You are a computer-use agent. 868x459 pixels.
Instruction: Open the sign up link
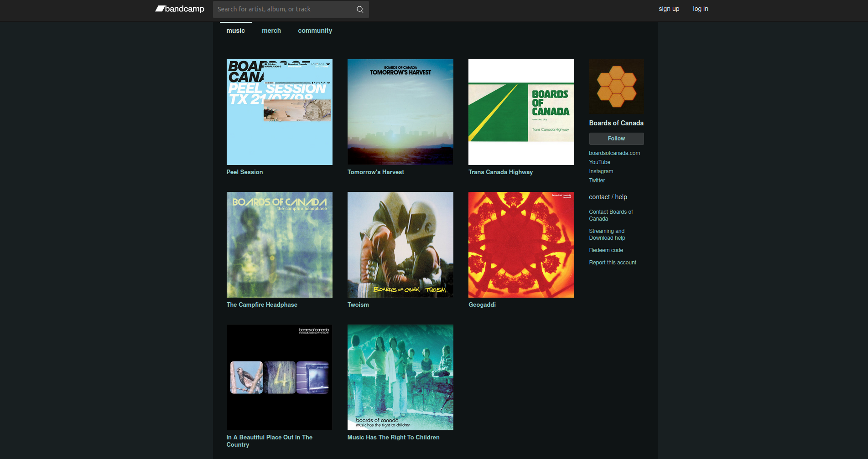669,9
